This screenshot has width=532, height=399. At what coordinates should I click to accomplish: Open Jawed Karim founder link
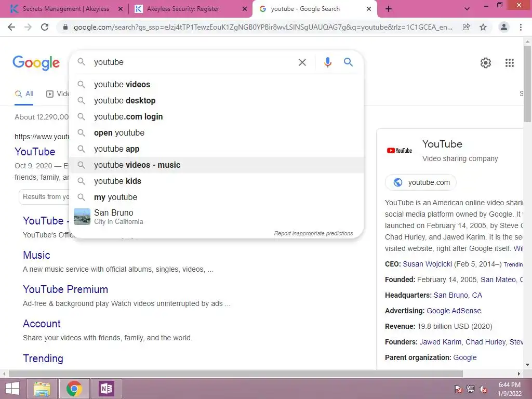440,342
